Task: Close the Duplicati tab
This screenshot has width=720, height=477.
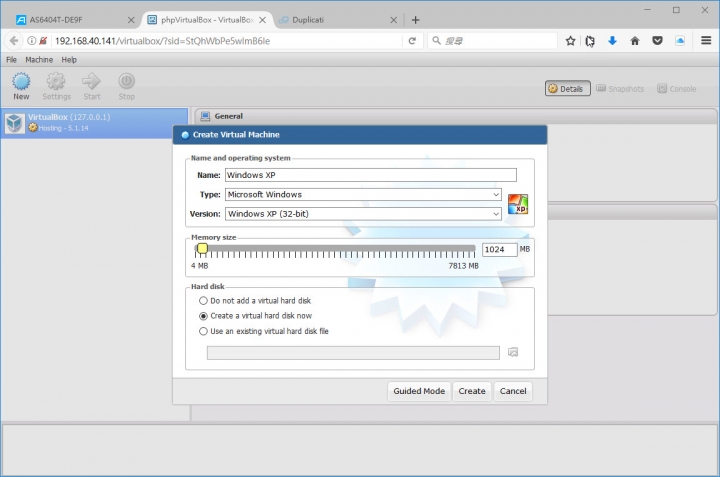Action: (x=394, y=20)
